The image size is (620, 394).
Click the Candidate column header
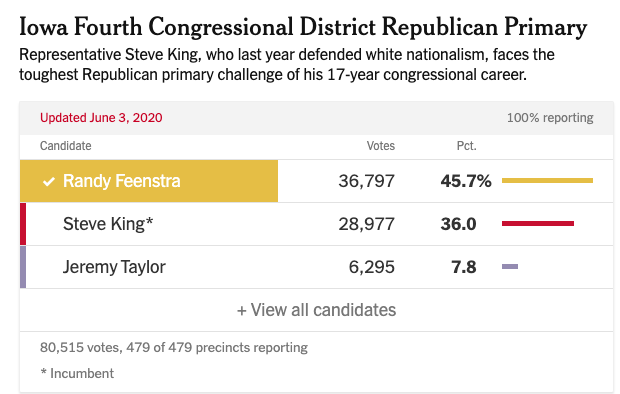pos(66,146)
